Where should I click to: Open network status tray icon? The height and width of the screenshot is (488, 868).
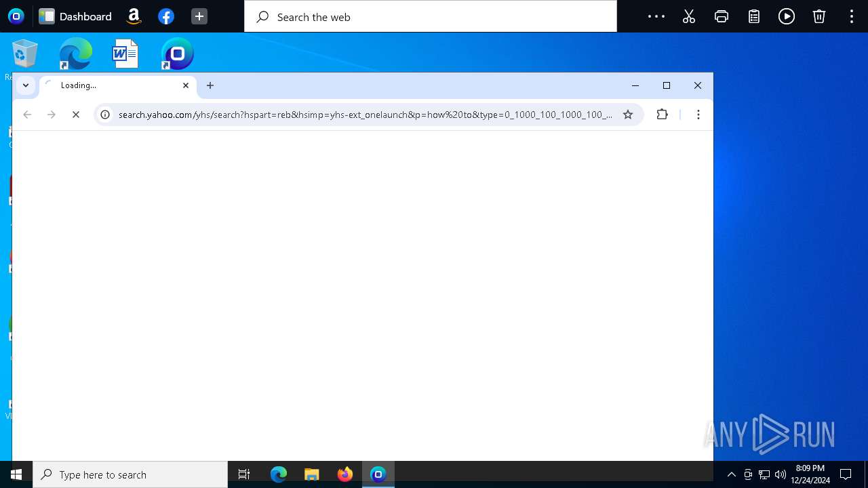764,474
